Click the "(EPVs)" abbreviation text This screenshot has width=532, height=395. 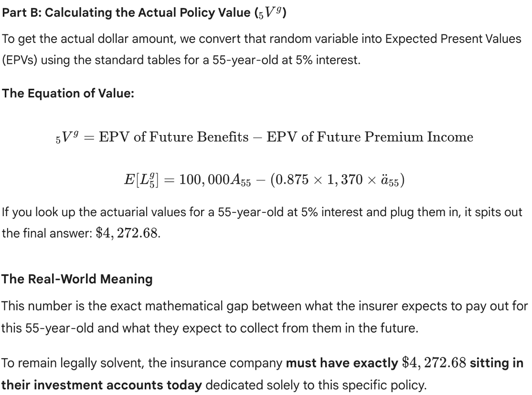[20, 61]
